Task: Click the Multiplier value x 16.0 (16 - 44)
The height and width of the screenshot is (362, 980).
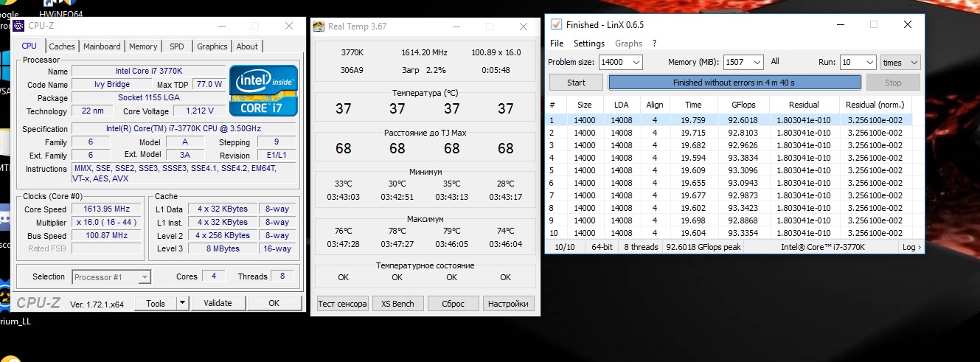Action: pos(107,223)
